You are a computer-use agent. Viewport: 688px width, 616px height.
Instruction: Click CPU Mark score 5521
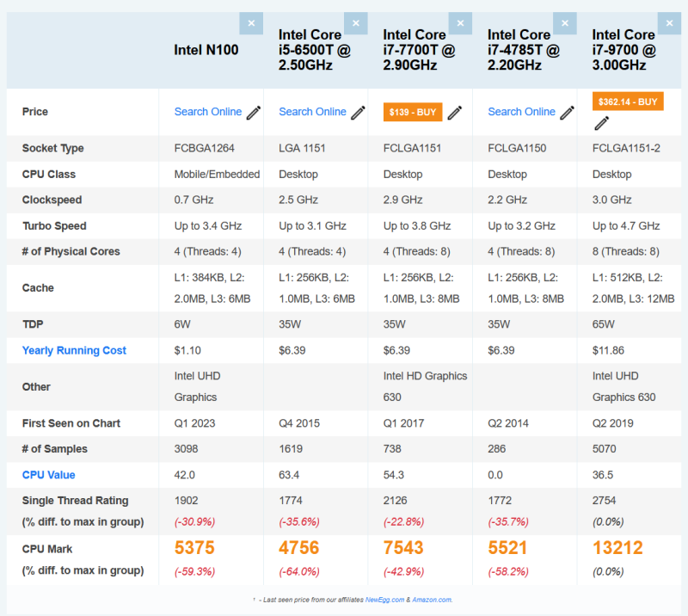coord(507,548)
